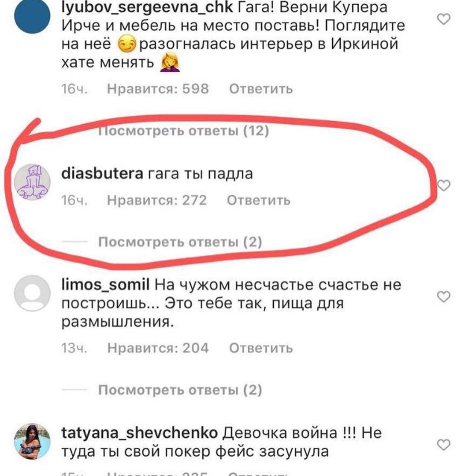Image resolution: width=476 pixels, height=476 pixels.
Task: View likes count 598 on first comment
Action: pyautogui.click(x=158, y=89)
